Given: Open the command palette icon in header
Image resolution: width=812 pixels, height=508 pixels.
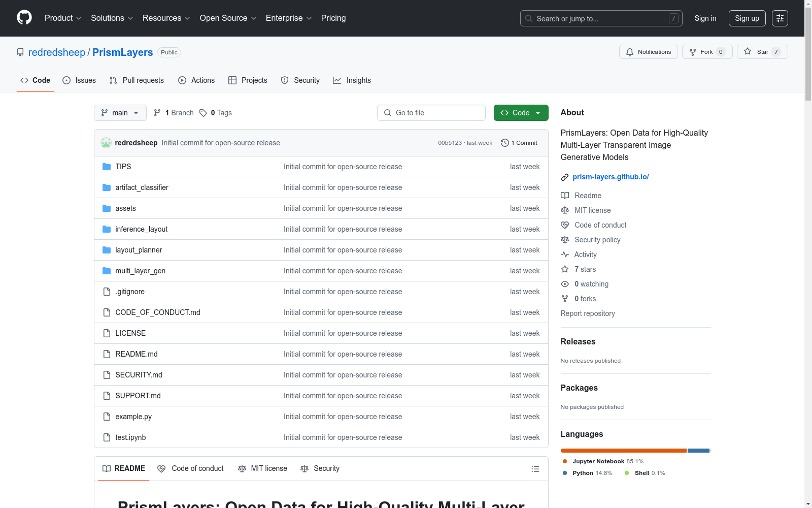Looking at the screenshot, I should tap(780, 18).
